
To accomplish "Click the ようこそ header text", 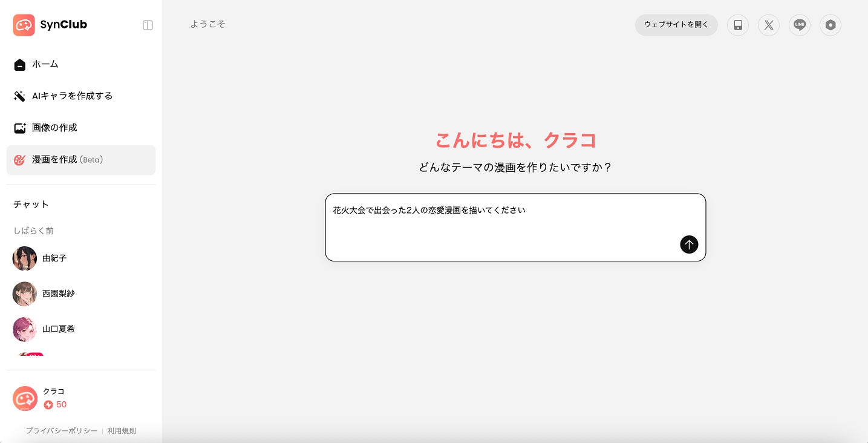I will tap(207, 24).
